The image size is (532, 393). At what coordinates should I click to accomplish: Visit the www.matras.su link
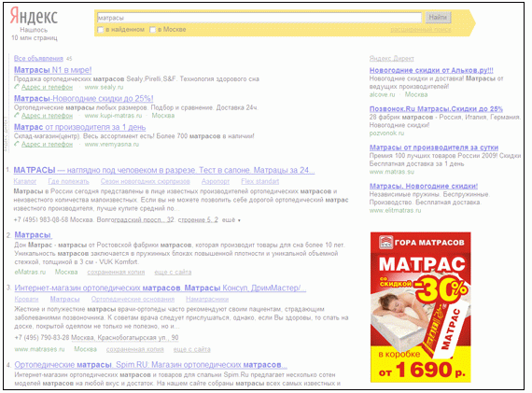coord(392,172)
